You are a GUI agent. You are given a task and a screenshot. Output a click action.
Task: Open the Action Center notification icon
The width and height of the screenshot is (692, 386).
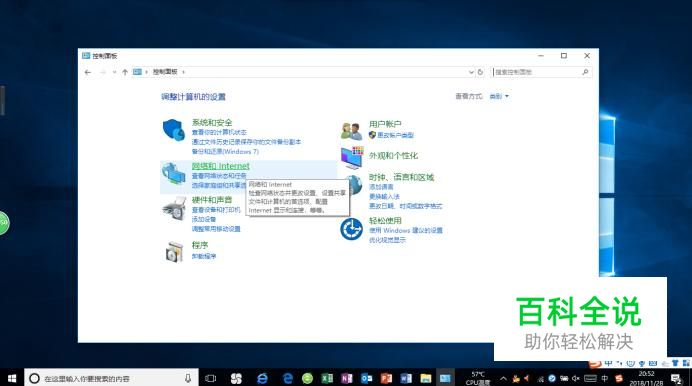pos(676,379)
